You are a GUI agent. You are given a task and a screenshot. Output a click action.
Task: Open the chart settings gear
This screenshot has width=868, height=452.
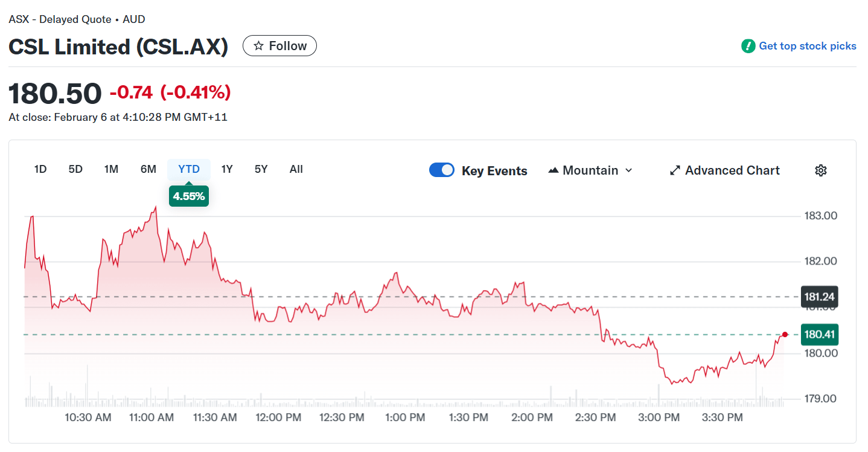(820, 170)
